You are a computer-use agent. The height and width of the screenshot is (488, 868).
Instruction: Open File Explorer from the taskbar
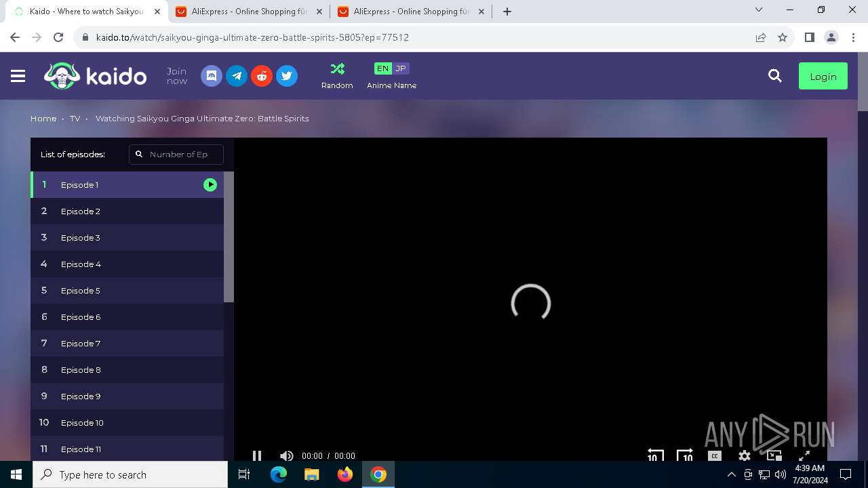312,474
